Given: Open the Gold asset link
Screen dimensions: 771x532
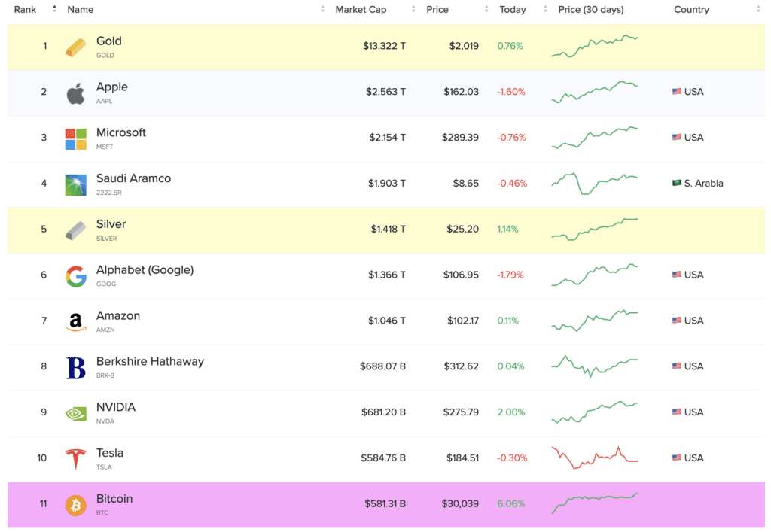Looking at the screenshot, I should pos(108,41).
